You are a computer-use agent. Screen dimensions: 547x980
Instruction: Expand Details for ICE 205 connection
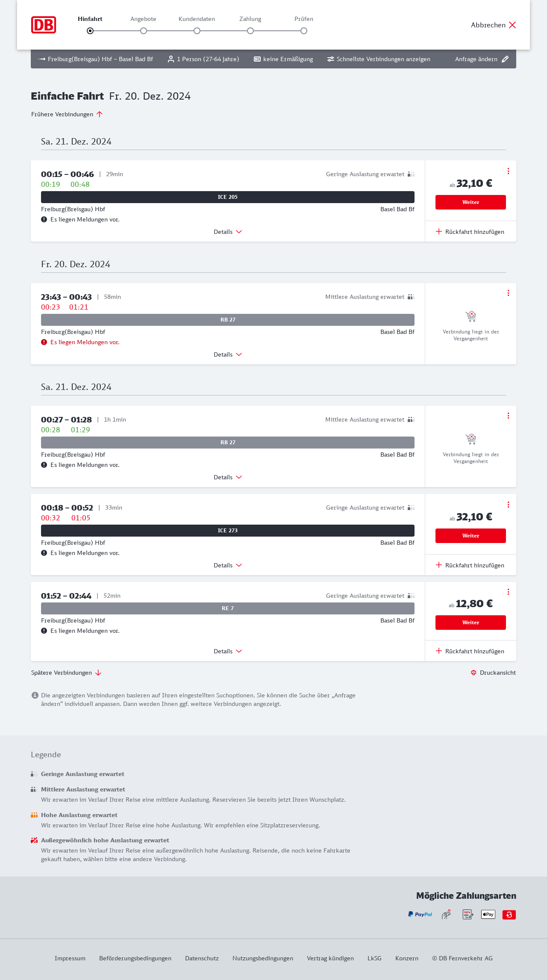click(x=228, y=232)
